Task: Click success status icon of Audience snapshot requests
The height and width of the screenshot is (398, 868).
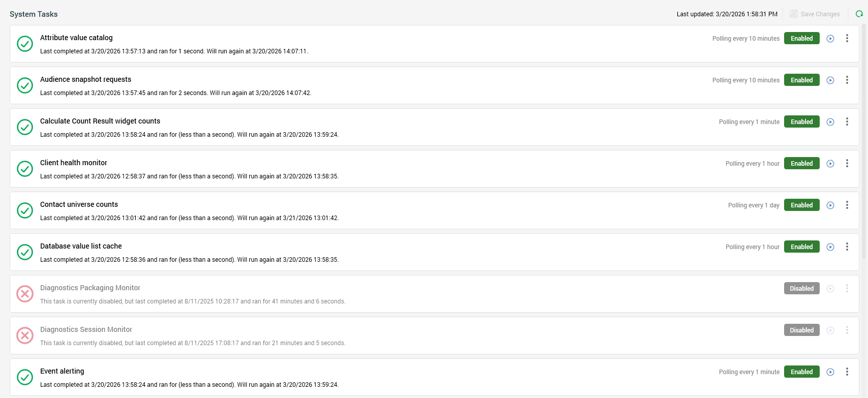Action: (25, 85)
